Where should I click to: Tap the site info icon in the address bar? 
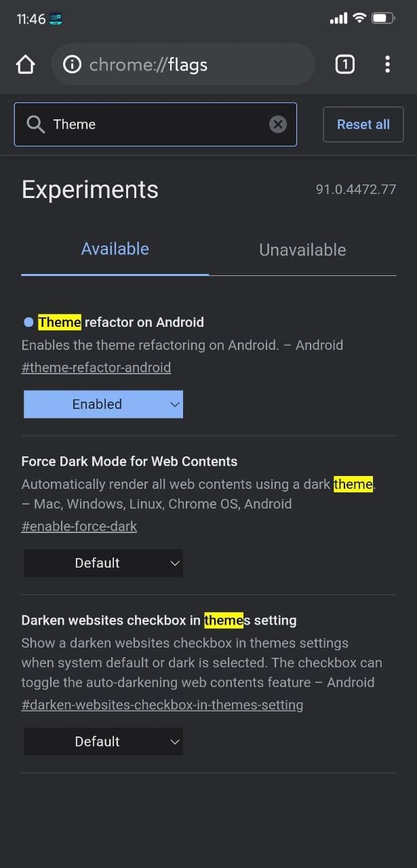point(72,65)
